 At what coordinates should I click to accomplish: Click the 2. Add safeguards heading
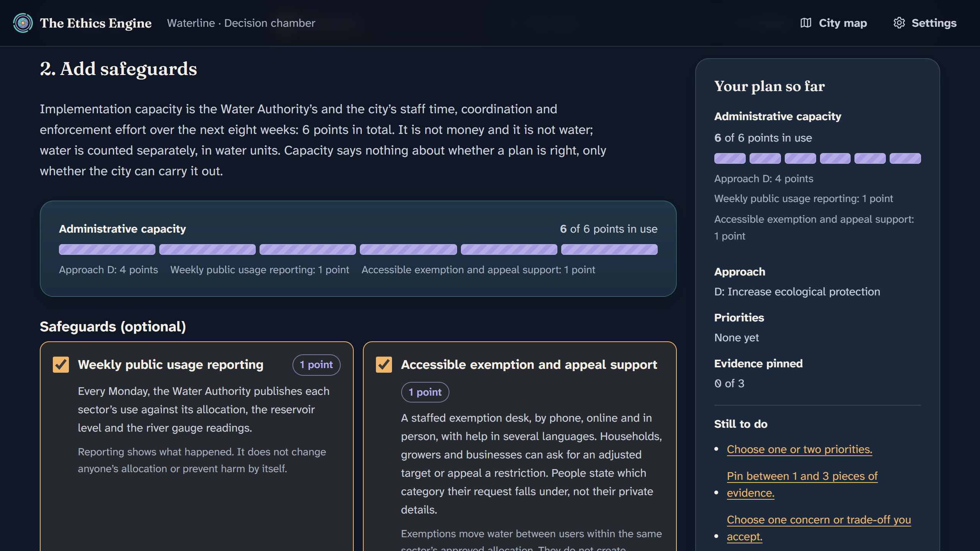118,69
